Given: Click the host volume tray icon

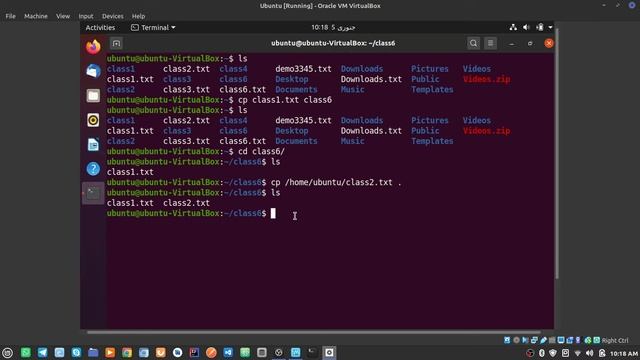Looking at the screenshot, I should pyautogui.click(x=589, y=353).
